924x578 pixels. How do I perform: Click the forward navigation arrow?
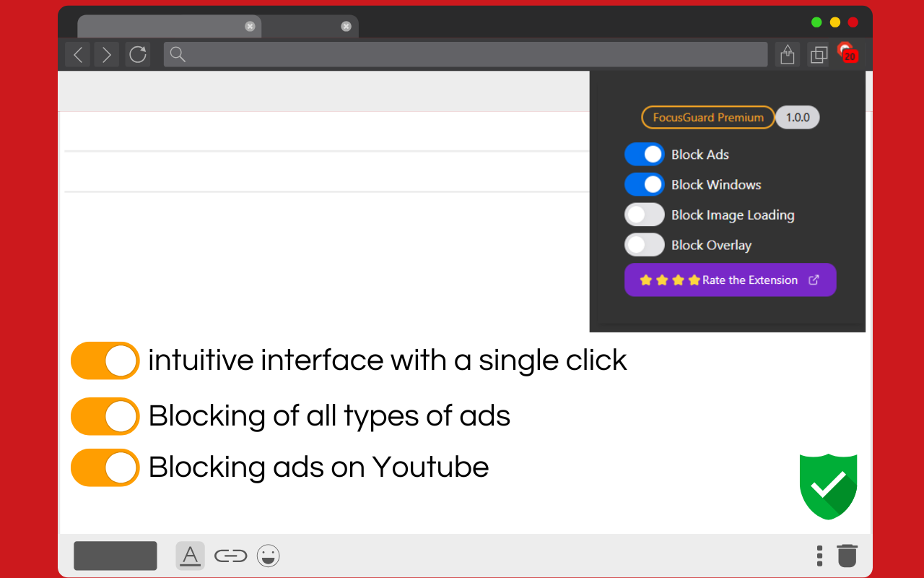[106, 54]
